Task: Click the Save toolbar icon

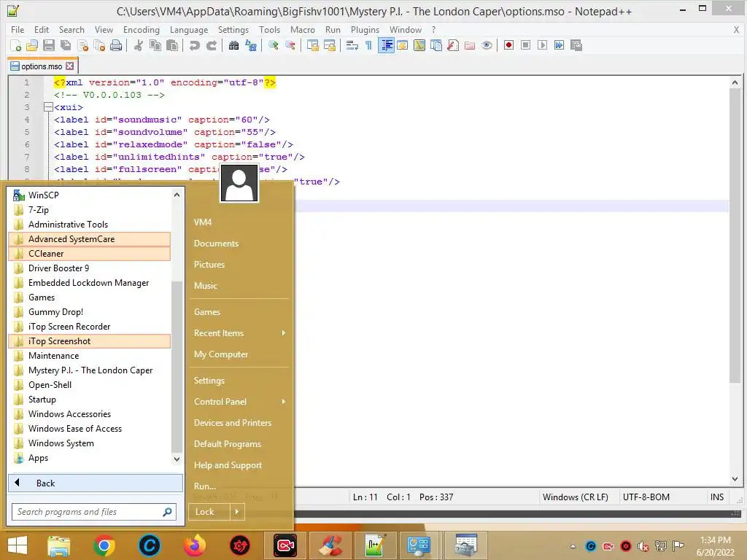Action: 49,45
